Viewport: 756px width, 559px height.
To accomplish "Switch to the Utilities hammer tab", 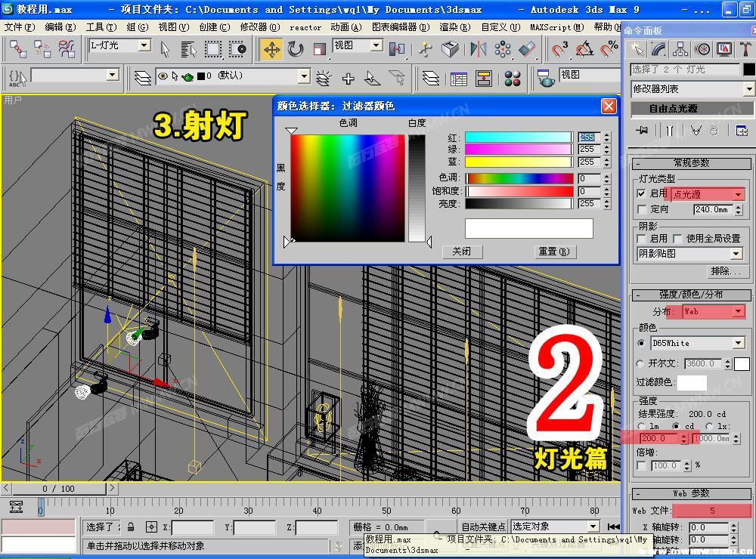I will coord(745,48).
